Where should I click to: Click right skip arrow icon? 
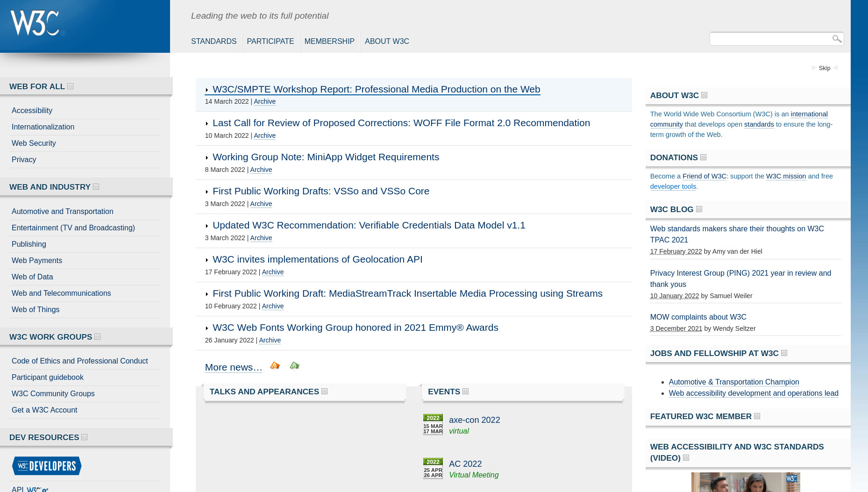[x=836, y=68]
